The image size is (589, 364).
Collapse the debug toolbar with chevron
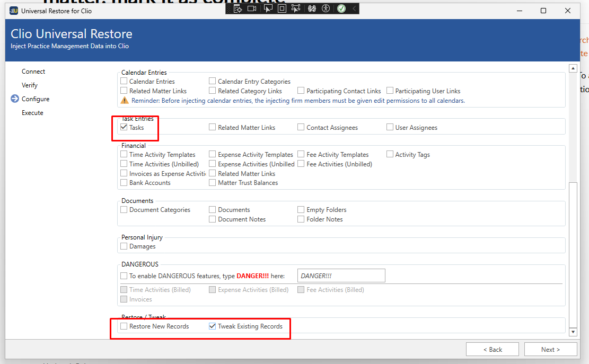tap(354, 8)
